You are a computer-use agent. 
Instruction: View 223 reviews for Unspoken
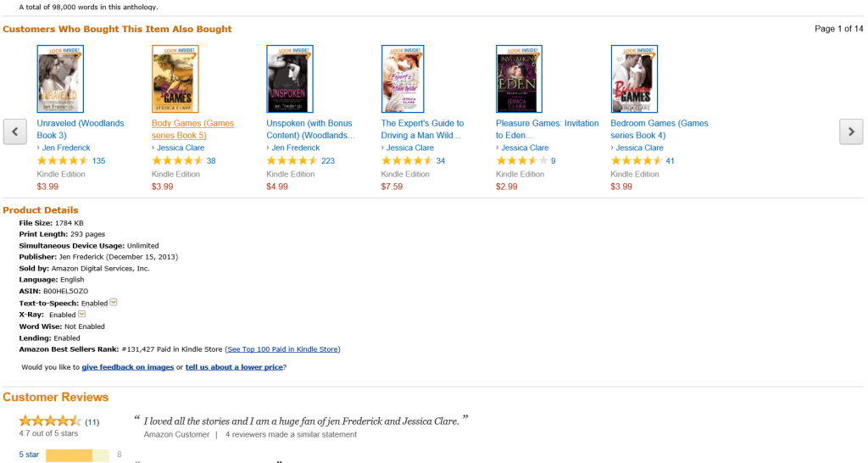point(328,160)
